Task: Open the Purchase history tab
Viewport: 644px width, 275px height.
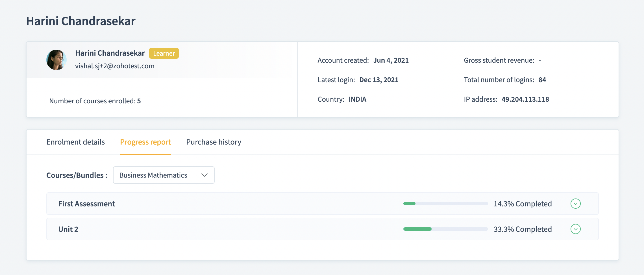Action: click(x=214, y=142)
